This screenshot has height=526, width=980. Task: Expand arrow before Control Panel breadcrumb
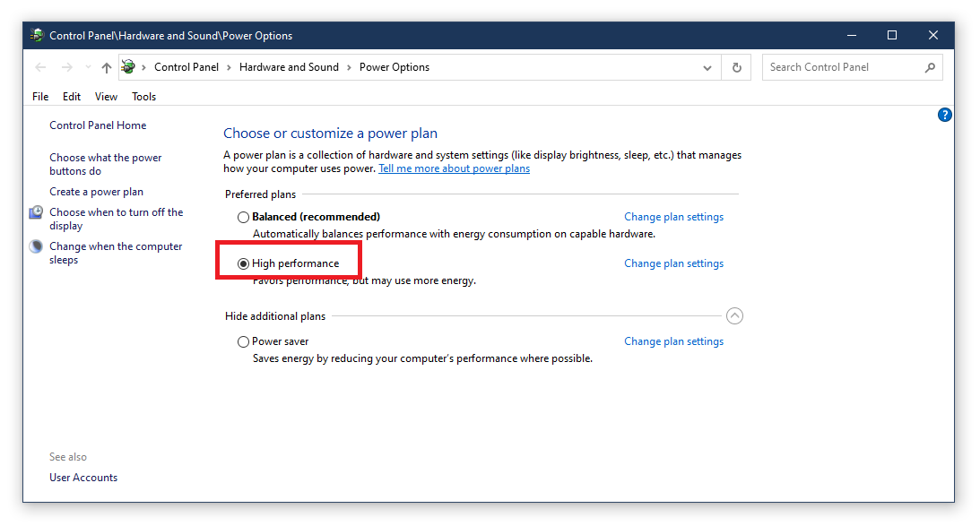(x=143, y=67)
